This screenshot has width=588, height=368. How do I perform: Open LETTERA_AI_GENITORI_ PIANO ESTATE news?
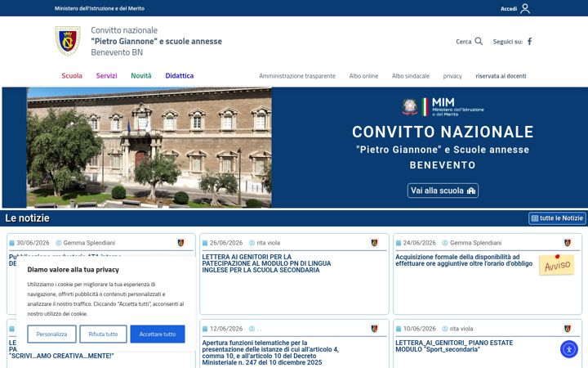[454, 346]
